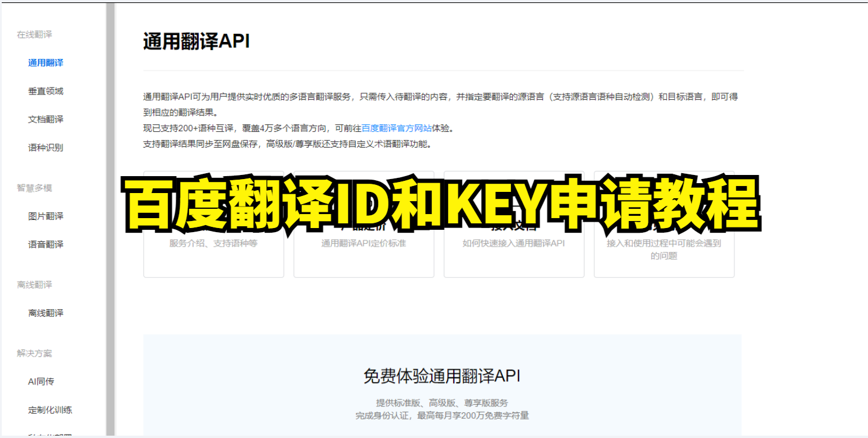Open the card describing 服务介绍、支持语种等
The height and width of the screenshot is (438, 868).
(213, 224)
